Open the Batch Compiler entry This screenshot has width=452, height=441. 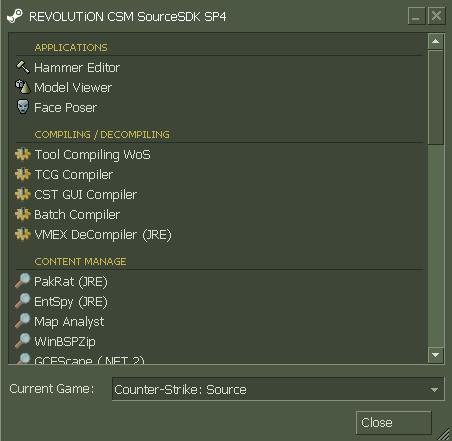pos(77,215)
